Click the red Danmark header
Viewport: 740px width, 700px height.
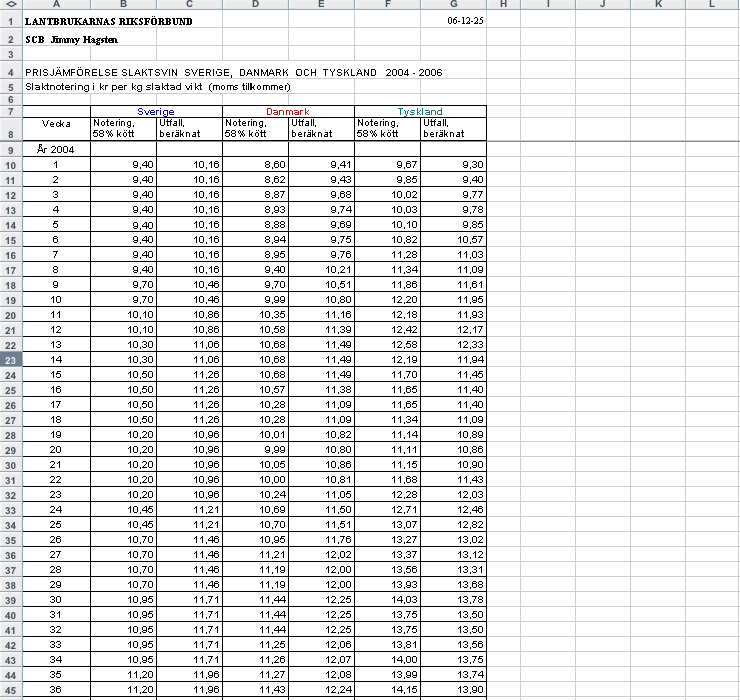click(x=288, y=111)
